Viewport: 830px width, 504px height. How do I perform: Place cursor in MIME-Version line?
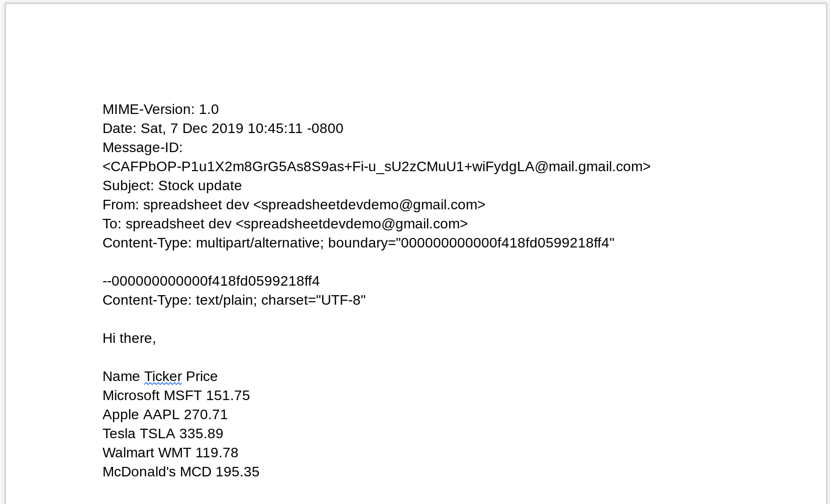click(x=161, y=109)
